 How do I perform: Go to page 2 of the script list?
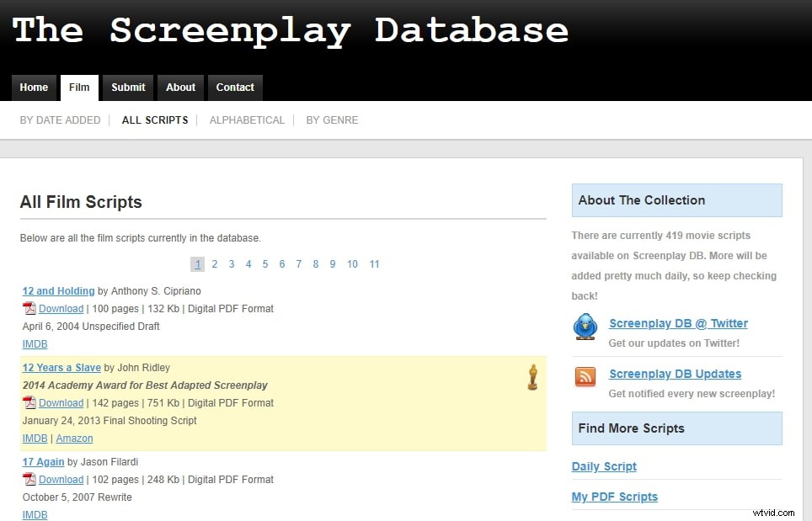pos(215,263)
